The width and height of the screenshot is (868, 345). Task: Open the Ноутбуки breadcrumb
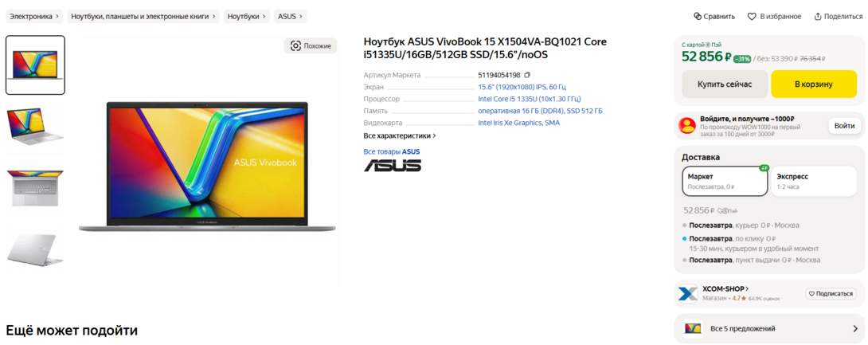[247, 17]
